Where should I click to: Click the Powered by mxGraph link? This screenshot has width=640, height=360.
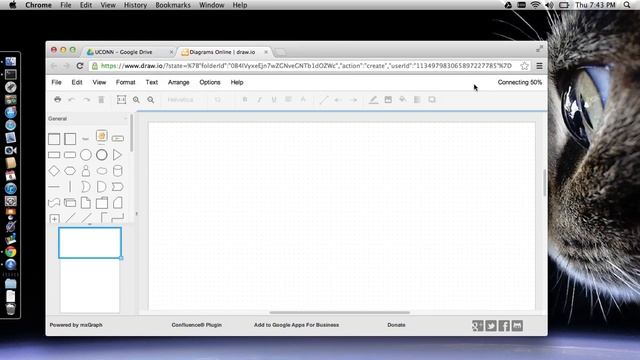coord(76,325)
